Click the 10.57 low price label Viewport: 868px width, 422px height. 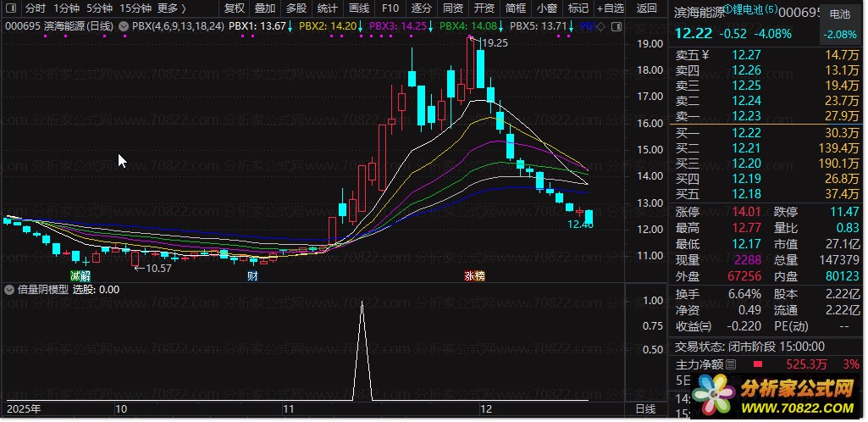[158, 269]
